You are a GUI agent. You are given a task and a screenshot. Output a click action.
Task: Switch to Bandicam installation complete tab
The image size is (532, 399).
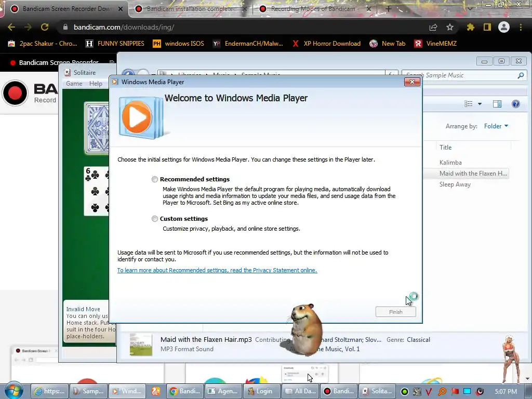(x=190, y=9)
